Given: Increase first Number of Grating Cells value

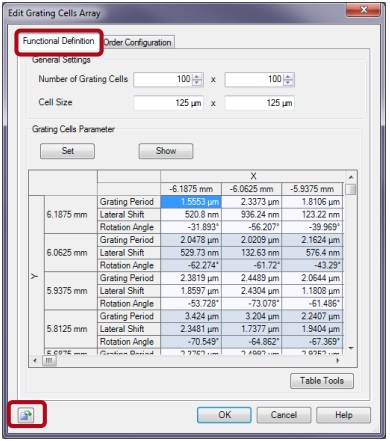Looking at the screenshot, I should tap(197, 77).
